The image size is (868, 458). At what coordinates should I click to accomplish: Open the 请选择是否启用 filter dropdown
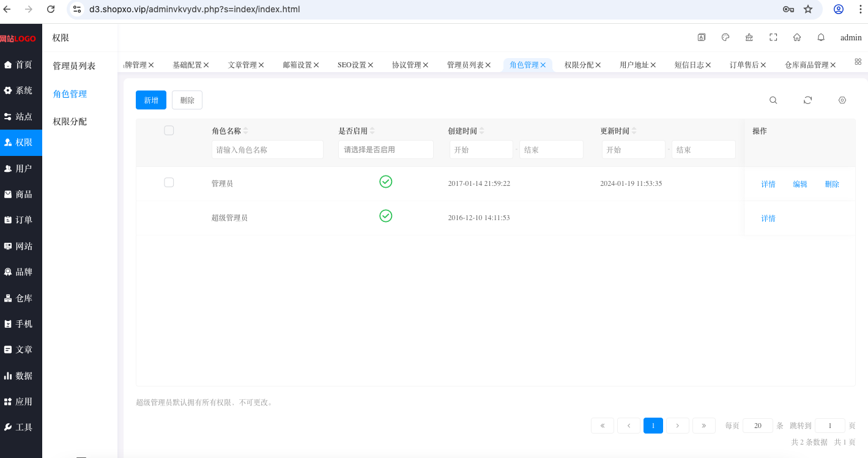386,150
